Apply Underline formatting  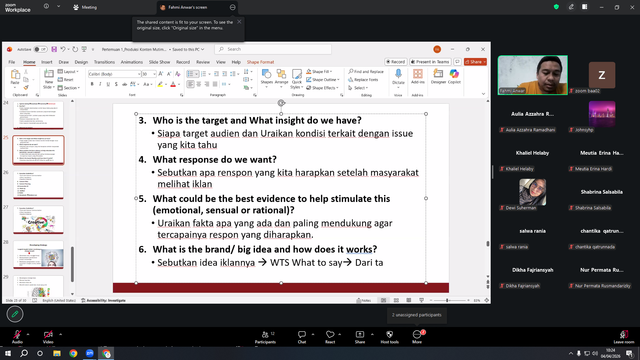[x=108, y=84]
